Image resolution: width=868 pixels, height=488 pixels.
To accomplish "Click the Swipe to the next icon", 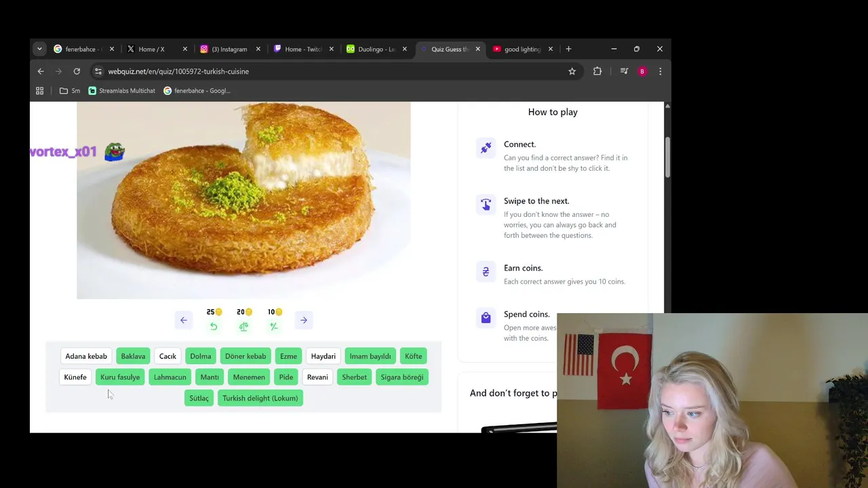I will 486,205.
